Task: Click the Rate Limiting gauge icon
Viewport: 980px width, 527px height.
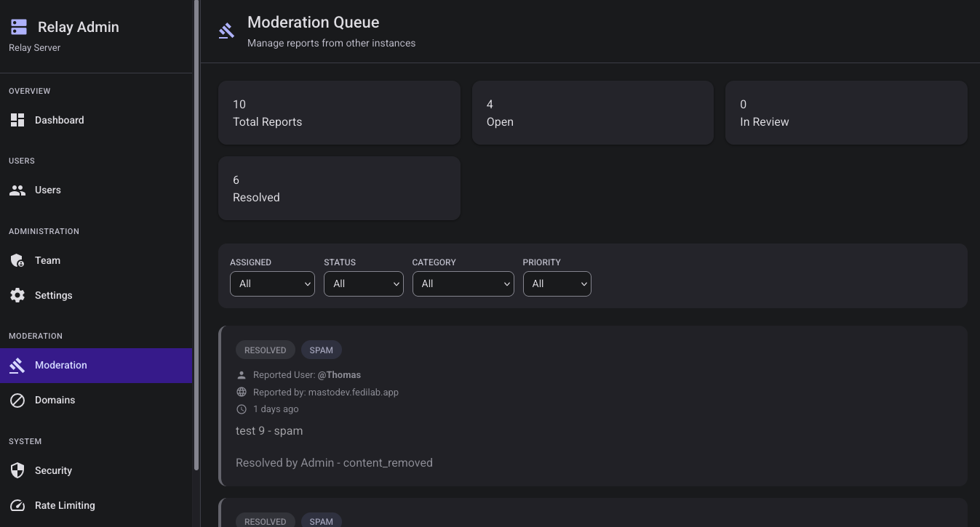Action: pos(17,505)
